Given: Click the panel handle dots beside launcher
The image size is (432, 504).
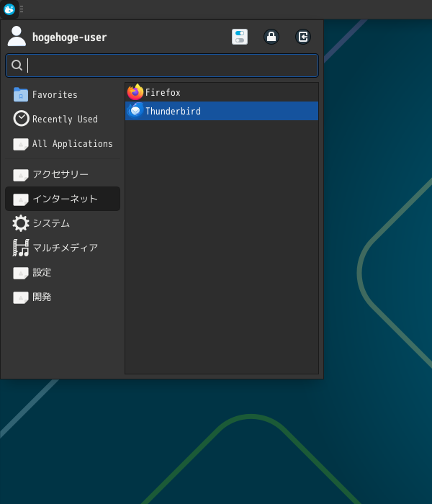Looking at the screenshot, I should 22,9.
